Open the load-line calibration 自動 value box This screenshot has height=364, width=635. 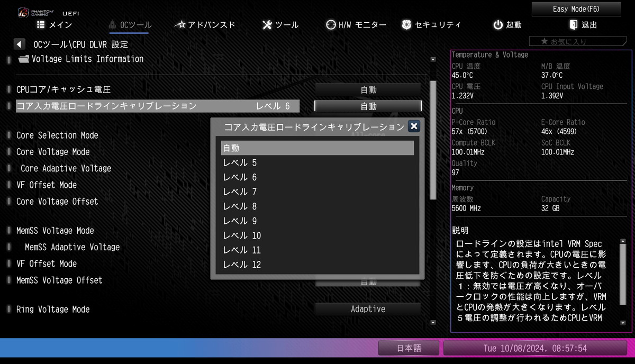[368, 106]
